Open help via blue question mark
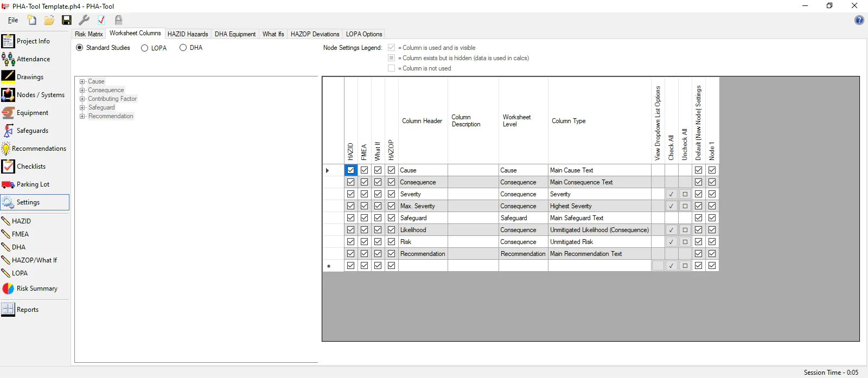This screenshot has height=378, width=868. [859, 20]
